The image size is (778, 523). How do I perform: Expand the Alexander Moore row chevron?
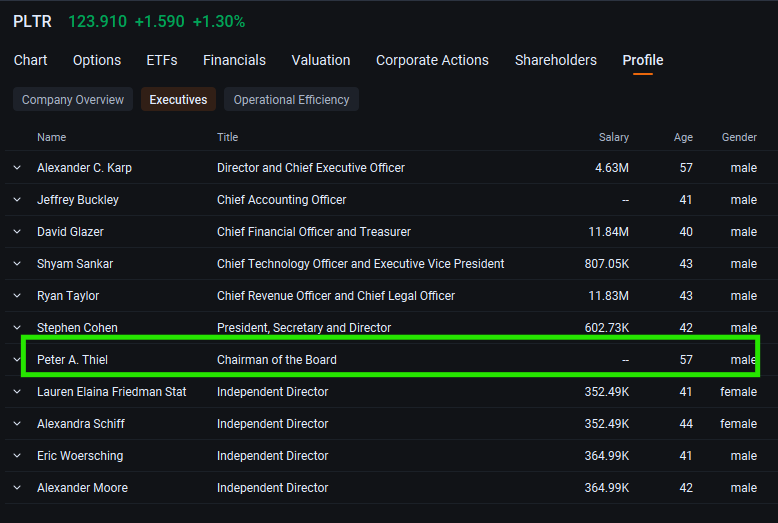[17, 488]
